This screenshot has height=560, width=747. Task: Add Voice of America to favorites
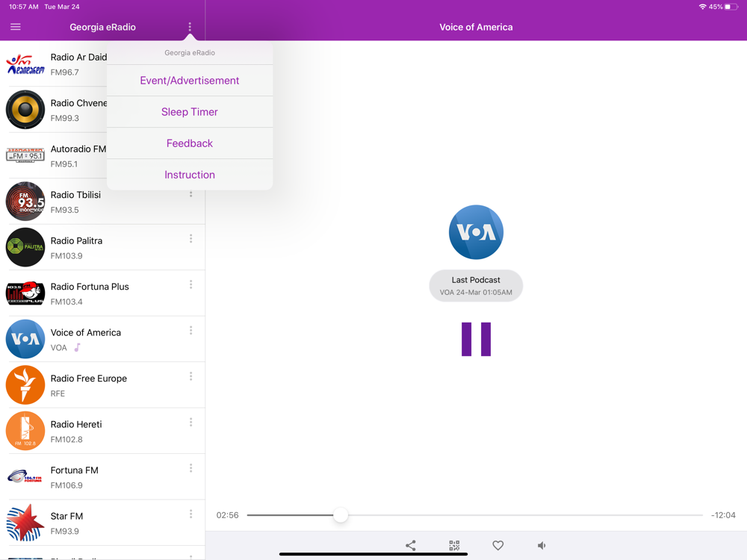(x=498, y=545)
